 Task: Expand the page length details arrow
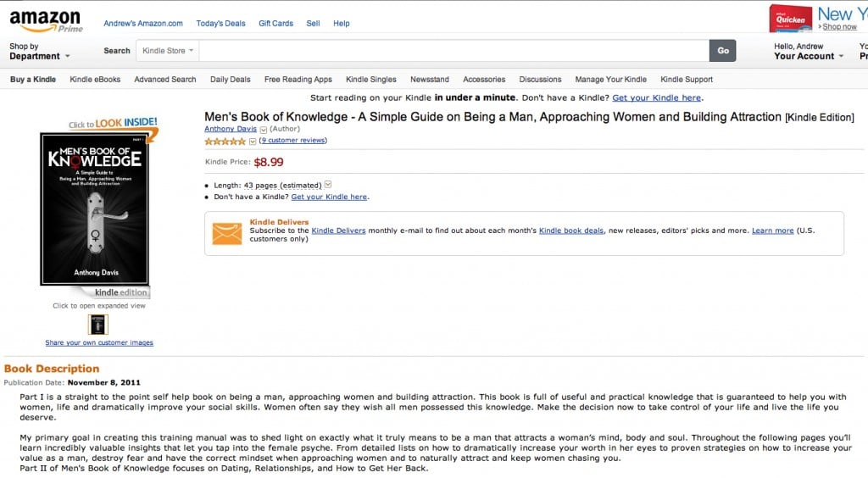click(x=328, y=185)
